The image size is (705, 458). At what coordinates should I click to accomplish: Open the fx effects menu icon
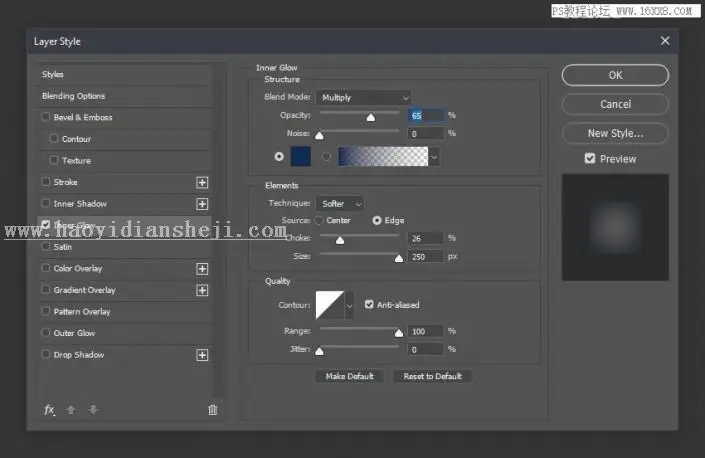(x=49, y=409)
